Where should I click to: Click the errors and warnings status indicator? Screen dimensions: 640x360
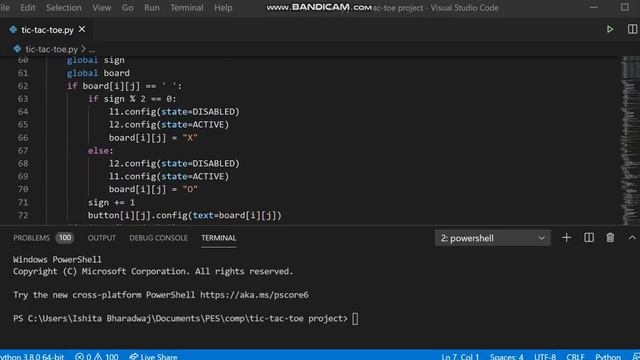[x=97, y=356]
